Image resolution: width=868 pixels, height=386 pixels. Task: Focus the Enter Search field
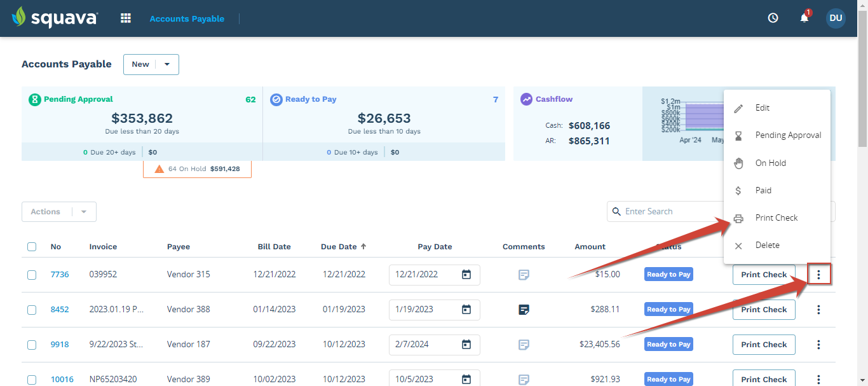click(667, 212)
